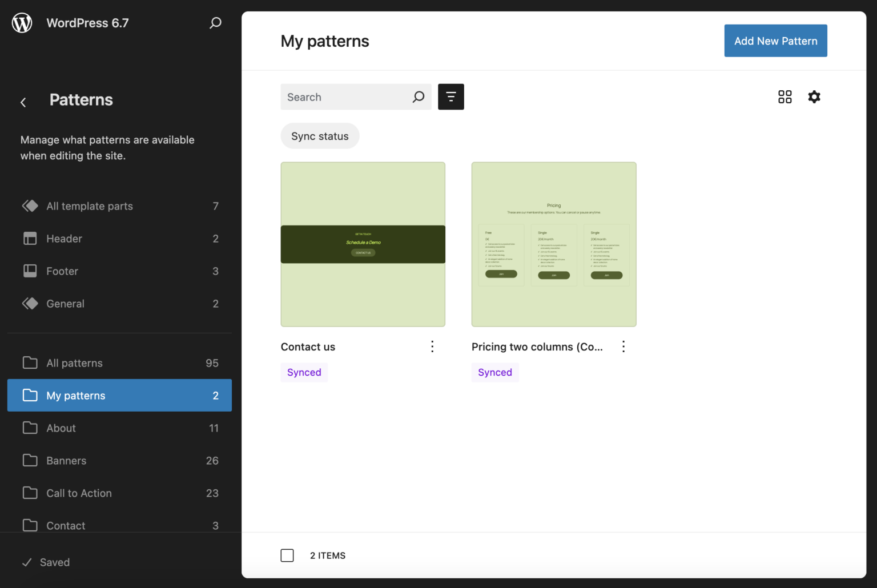Switch layout with the grid view icon

pos(785,97)
